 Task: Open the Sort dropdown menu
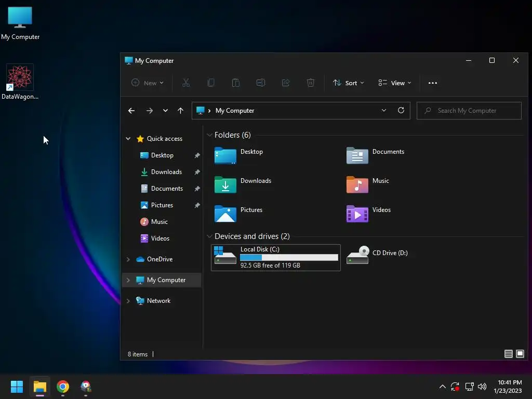click(348, 83)
